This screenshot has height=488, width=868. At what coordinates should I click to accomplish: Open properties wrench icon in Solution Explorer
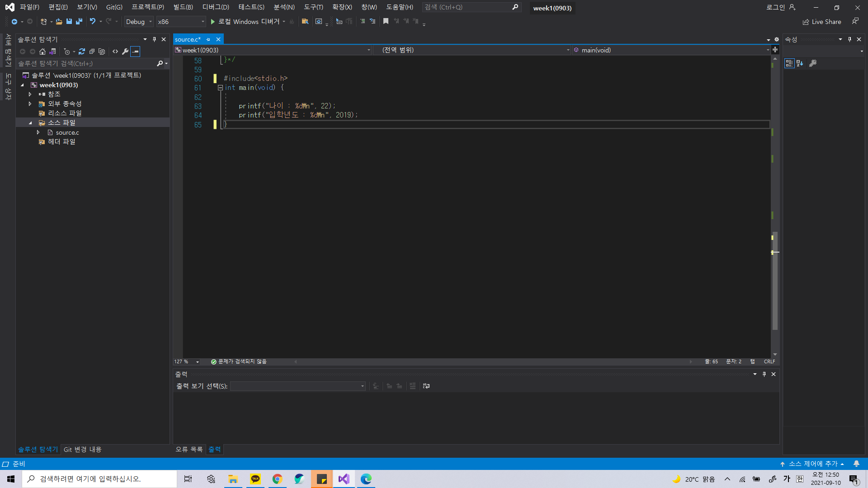click(125, 52)
